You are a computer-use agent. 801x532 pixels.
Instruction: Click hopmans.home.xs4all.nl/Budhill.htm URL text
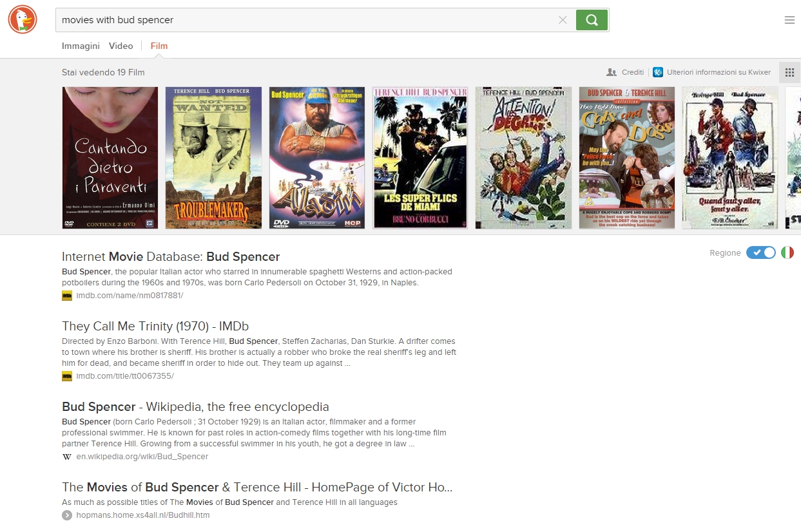[x=143, y=515]
